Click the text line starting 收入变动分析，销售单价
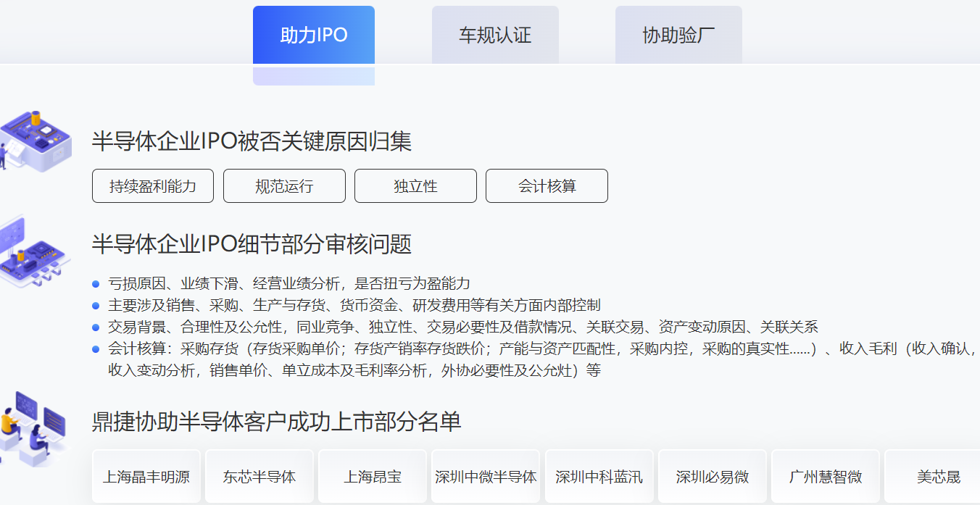Image resolution: width=980 pixels, height=505 pixels. (x=354, y=370)
